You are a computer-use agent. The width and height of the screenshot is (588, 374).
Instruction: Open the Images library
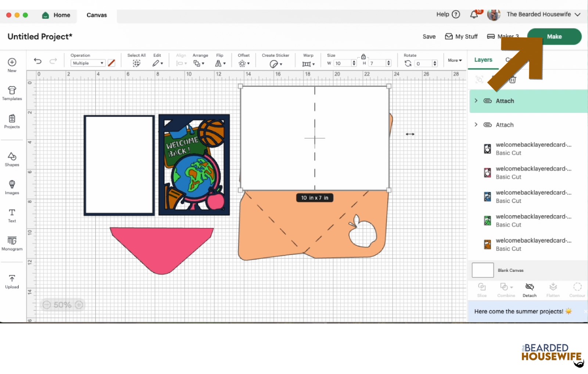(12, 187)
